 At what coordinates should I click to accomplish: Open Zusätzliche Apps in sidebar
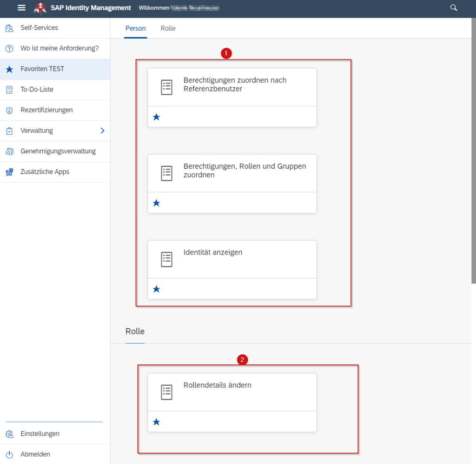pyautogui.click(x=55, y=172)
